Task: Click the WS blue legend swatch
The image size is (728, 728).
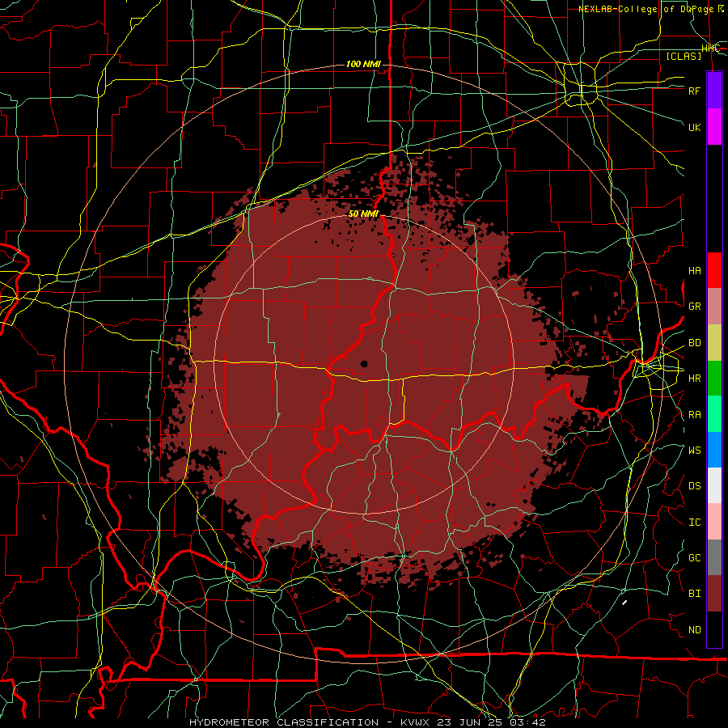Action: [x=714, y=450]
